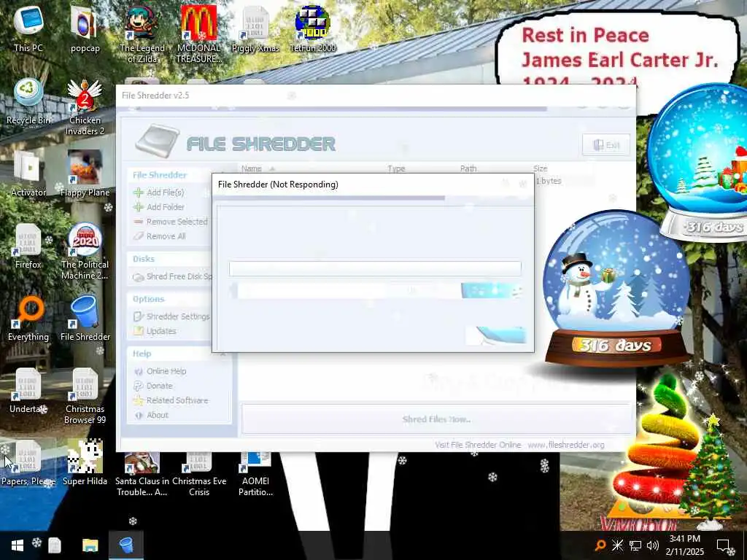Click the empty field in Not Responding dialog
Viewport: 747px width, 560px height.
tap(375, 268)
